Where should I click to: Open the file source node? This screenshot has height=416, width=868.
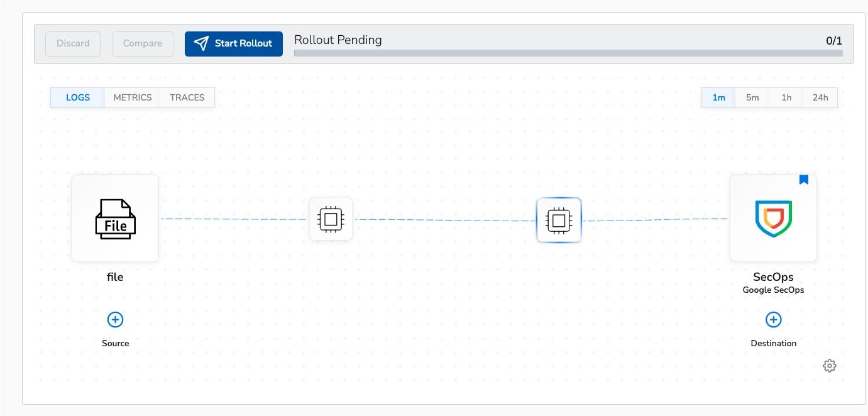pos(115,217)
